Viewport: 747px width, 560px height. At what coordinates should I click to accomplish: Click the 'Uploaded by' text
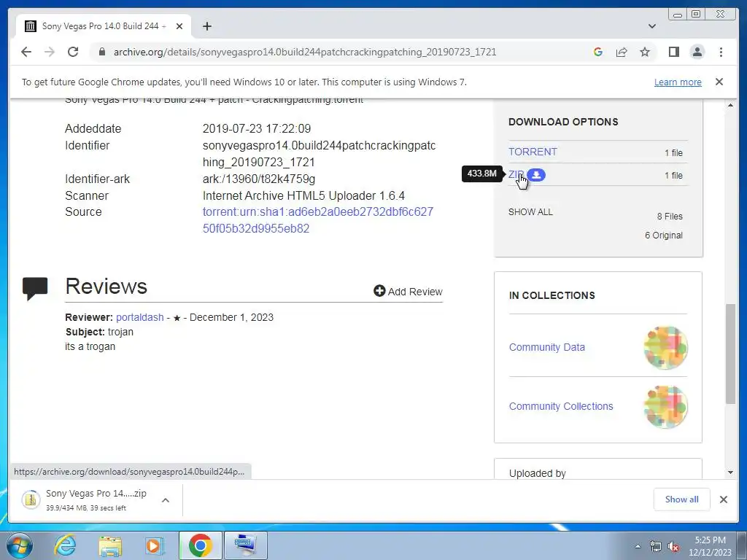pos(538,473)
